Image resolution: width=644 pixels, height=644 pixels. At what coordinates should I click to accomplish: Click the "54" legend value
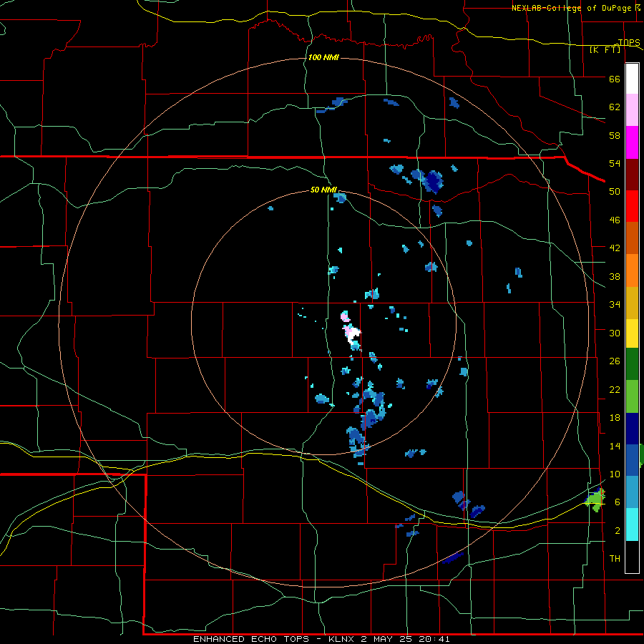[615, 163]
